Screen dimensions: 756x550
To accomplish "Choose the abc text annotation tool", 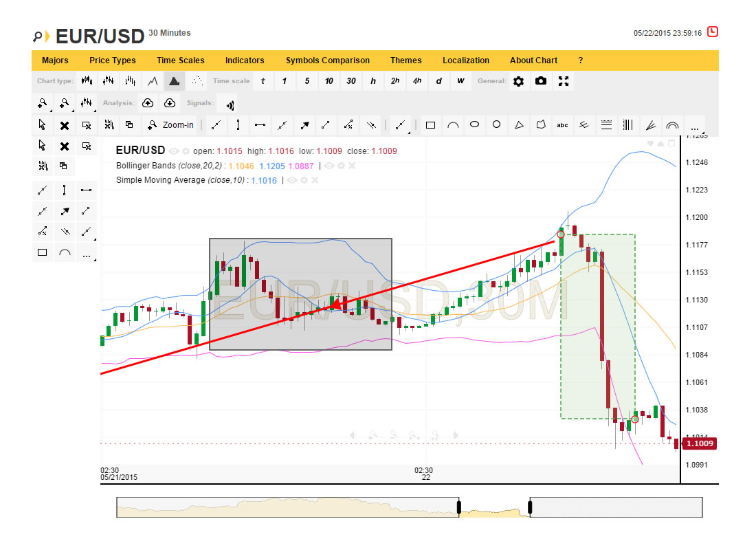I will 562,125.
